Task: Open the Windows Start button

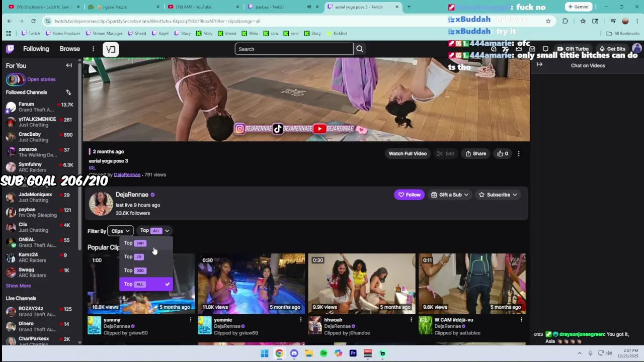Action: (265, 353)
